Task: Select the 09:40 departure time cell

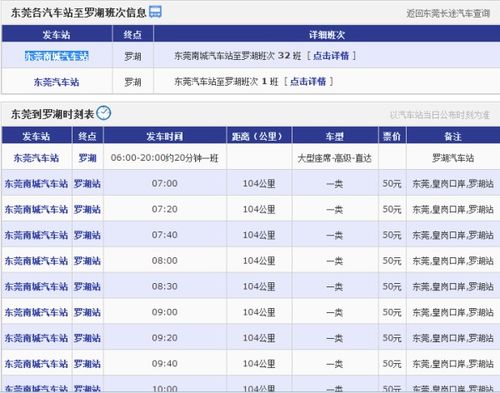Action: (x=165, y=363)
